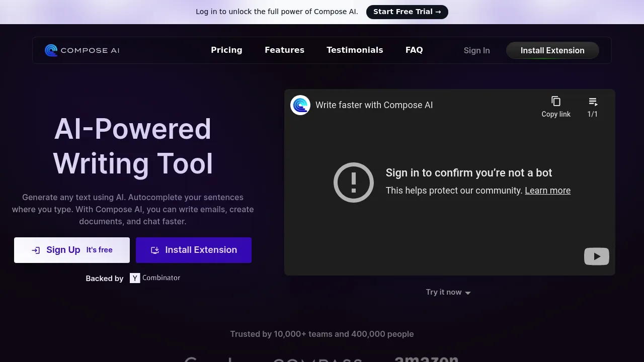Screen dimensions: 644x362
Task: Follow the Learn more link in video
Action: tap(547, 191)
